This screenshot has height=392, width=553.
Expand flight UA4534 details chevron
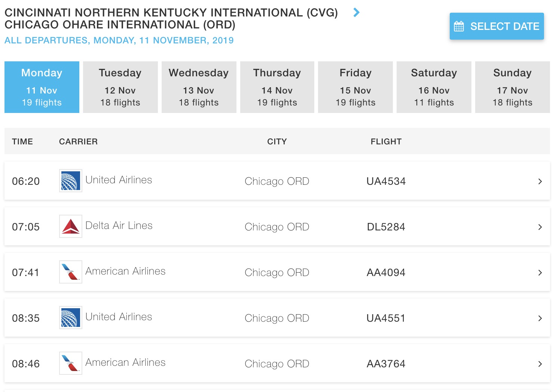click(x=540, y=181)
